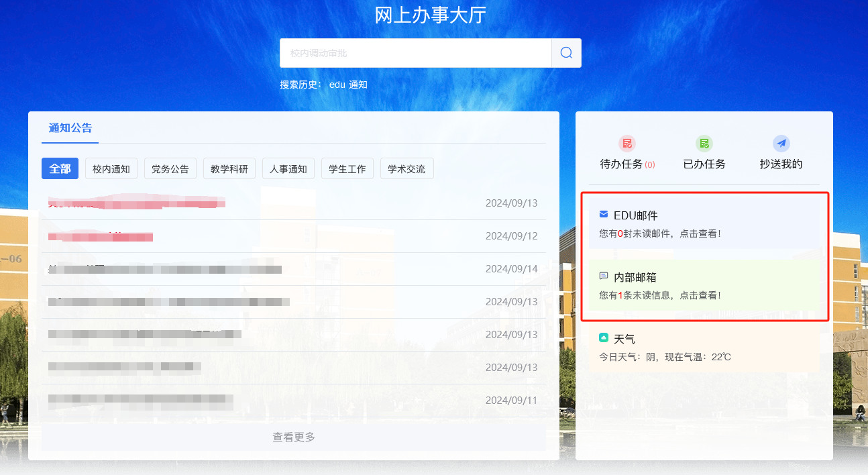Focus the 校内调动审批 search input field

(x=416, y=53)
